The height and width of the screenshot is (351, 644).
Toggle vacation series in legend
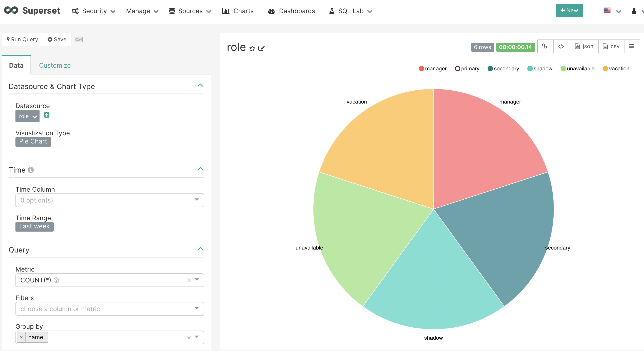[616, 68]
